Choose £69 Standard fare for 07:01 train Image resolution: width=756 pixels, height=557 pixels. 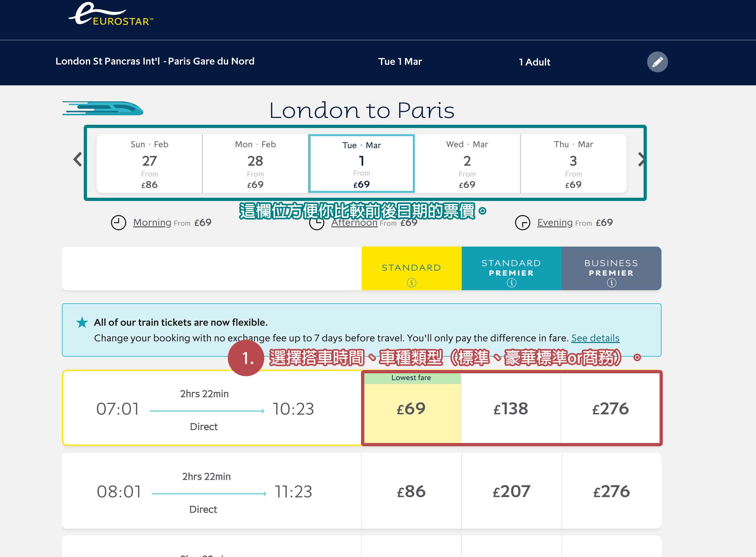coord(411,409)
